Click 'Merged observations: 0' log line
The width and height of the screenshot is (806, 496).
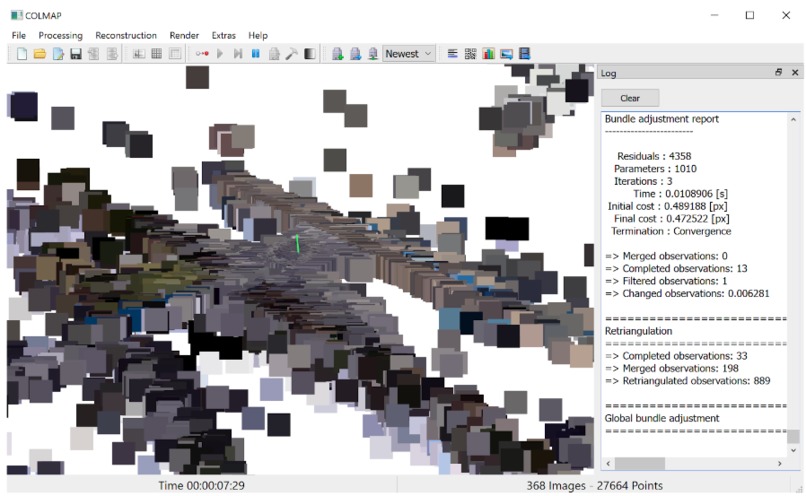pos(666,256)
